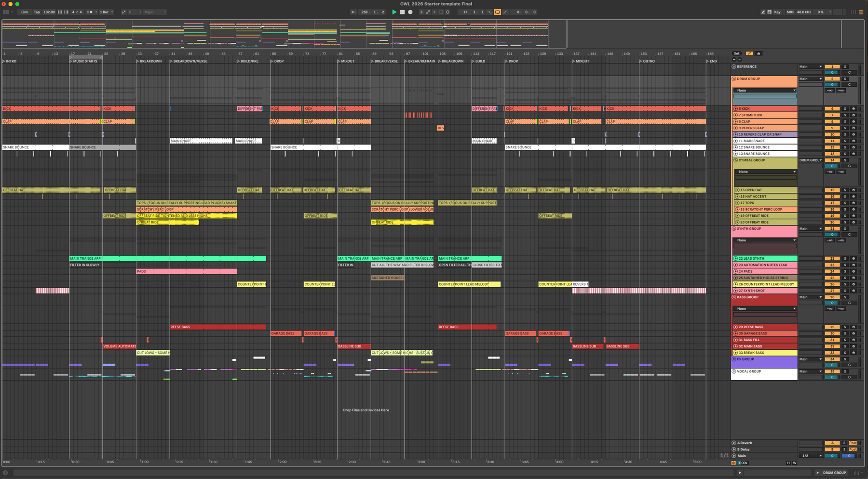Click the 4 / 4 time signature field
Image resolution: width=868 pixels, height=479 pixels.
pyautogui.click(x=77, y=12)
